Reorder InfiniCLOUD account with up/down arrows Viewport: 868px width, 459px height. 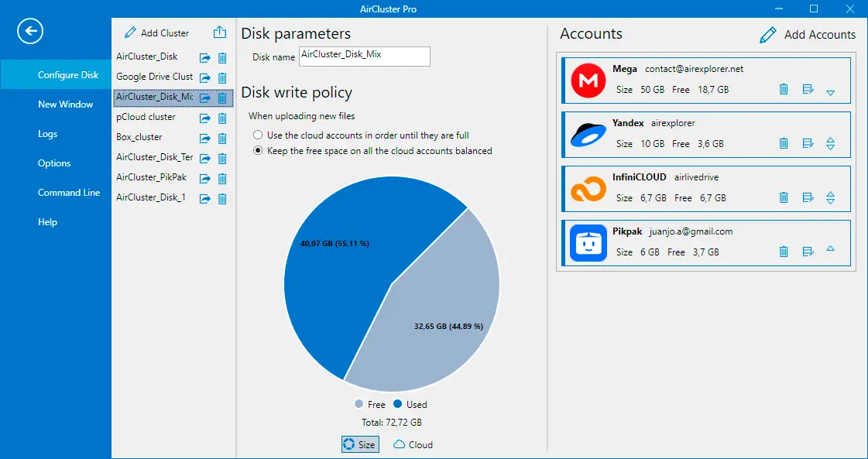[830, 197]
